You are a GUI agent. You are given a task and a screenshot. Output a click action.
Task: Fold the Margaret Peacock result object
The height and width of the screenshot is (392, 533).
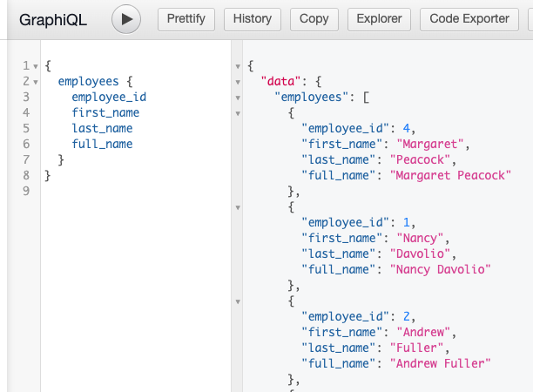[238, 113]
